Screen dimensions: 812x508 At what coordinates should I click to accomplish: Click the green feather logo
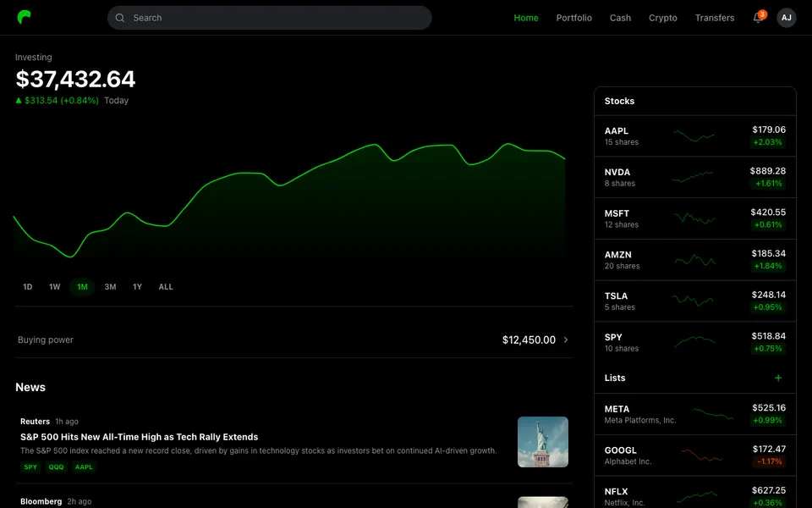pos(24,17)
